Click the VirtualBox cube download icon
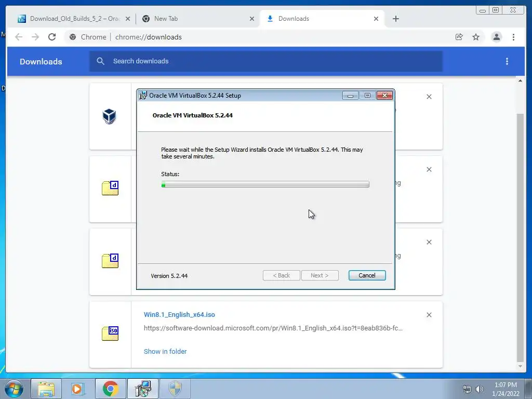 coord(109,116)
